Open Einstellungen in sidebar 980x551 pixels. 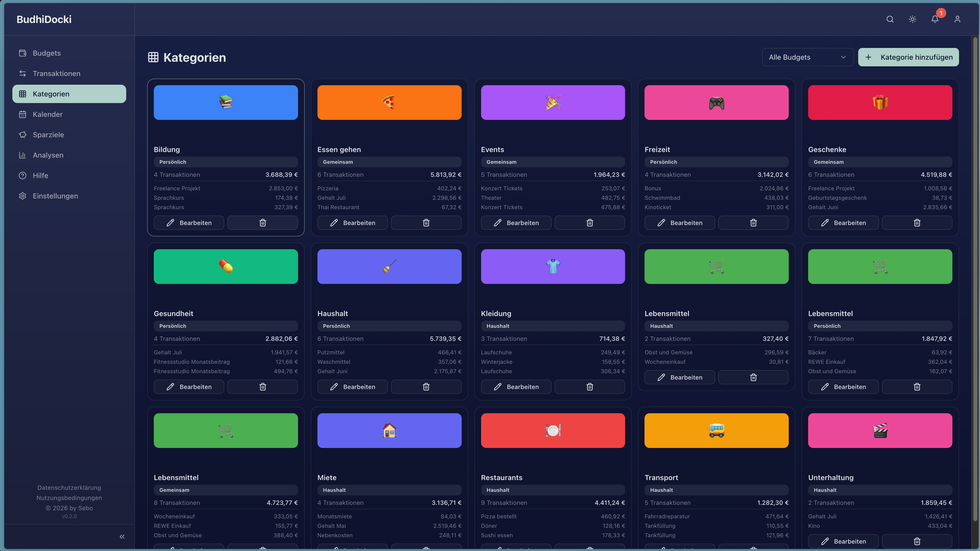coord(69,196)
